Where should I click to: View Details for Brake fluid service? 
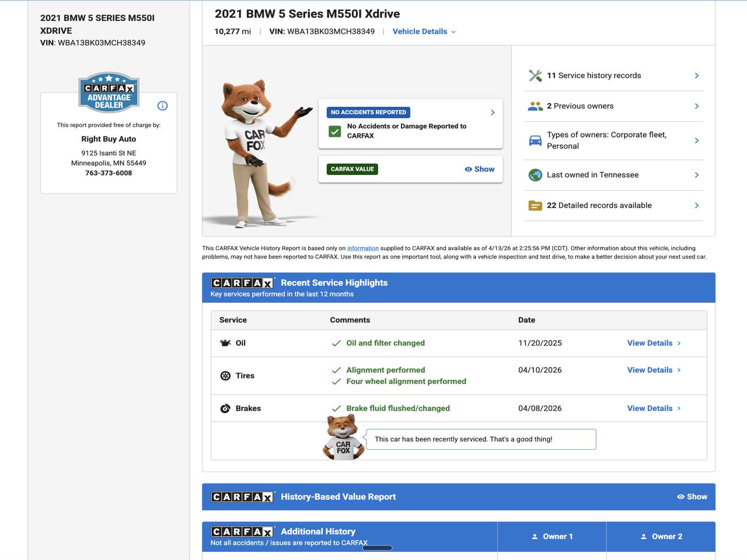(x=654, y=408)
